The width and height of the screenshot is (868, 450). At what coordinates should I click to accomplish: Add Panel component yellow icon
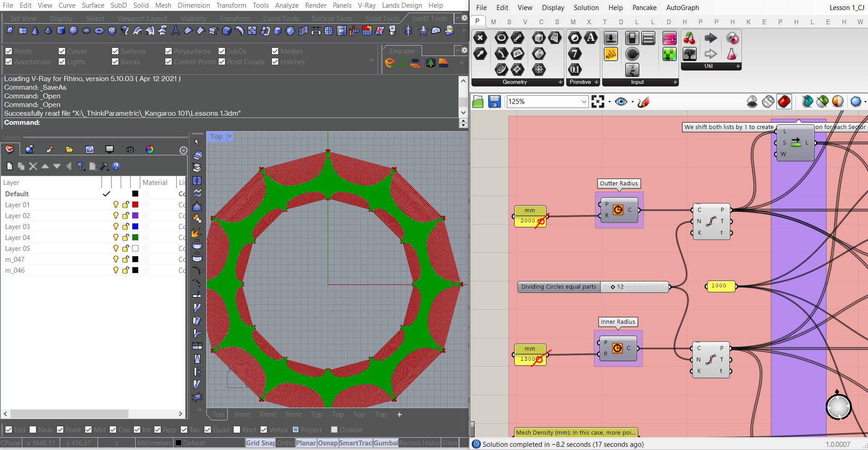tap(611, 54)
